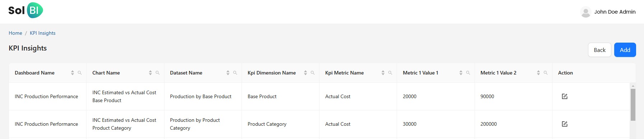Click the KPI Insights page heading
Image resolution: width=644 pixels, height=139 pixels.
point(28,48)
